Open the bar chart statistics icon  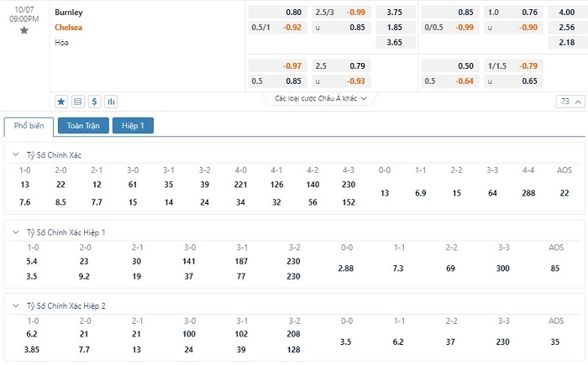(x=110, y=102)
